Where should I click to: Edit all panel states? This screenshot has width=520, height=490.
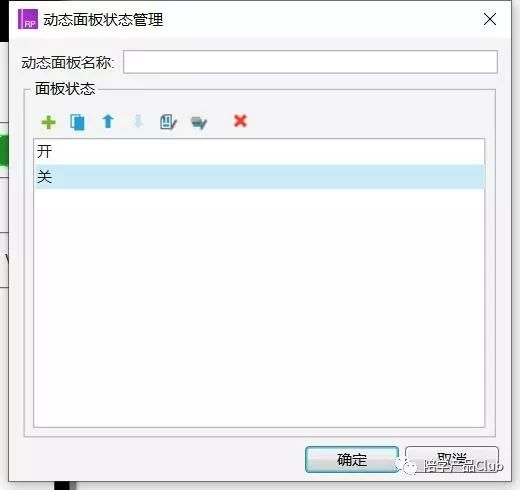(199, 122)
